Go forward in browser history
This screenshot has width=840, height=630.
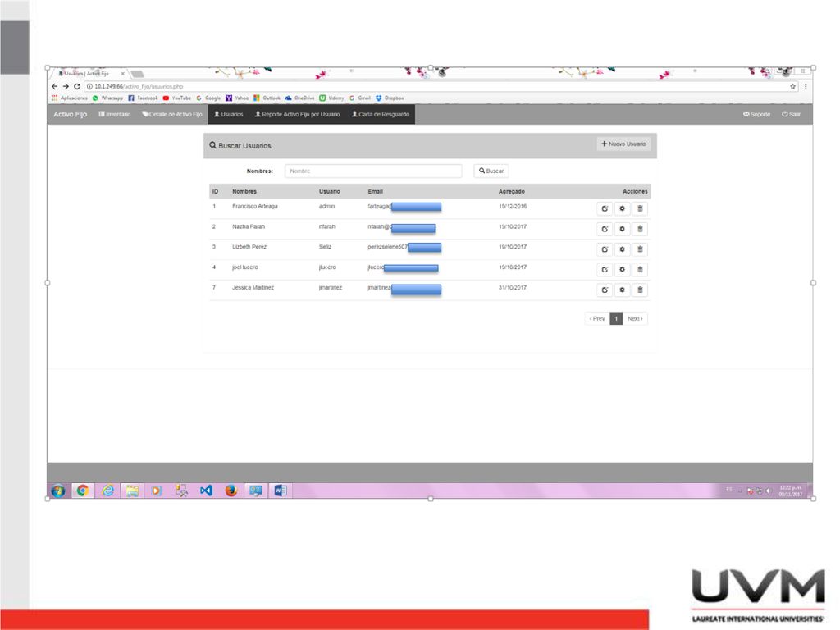point(66,86)
